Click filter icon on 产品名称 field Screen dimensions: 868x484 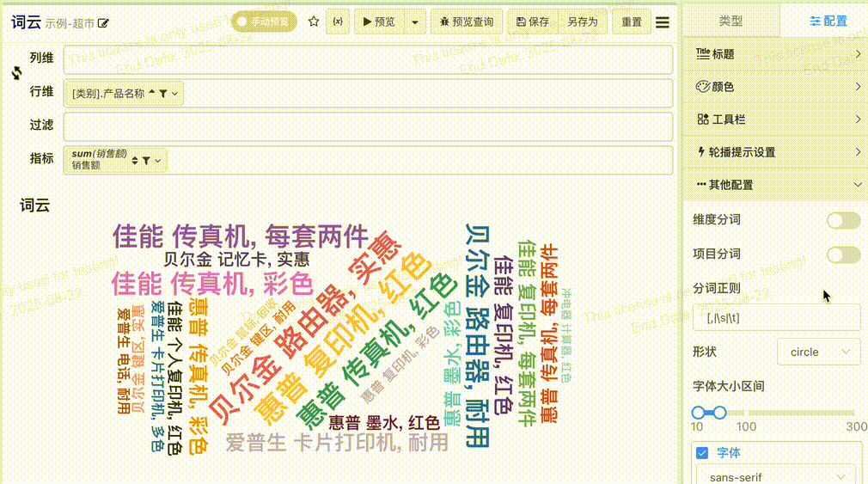163,94
